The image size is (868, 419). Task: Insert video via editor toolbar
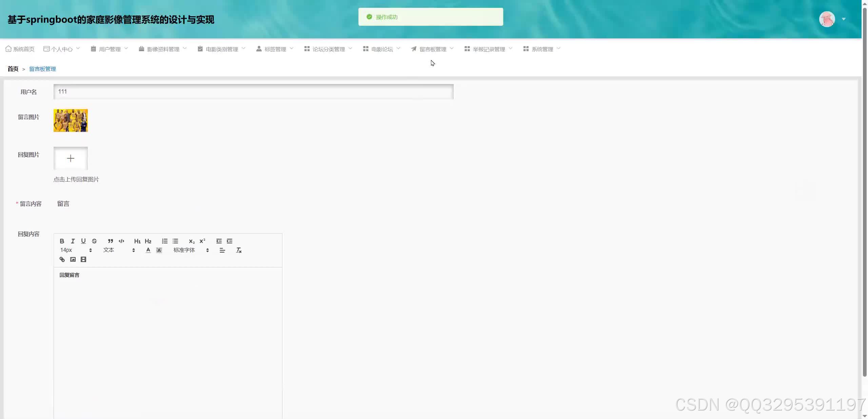click(83, 259)
